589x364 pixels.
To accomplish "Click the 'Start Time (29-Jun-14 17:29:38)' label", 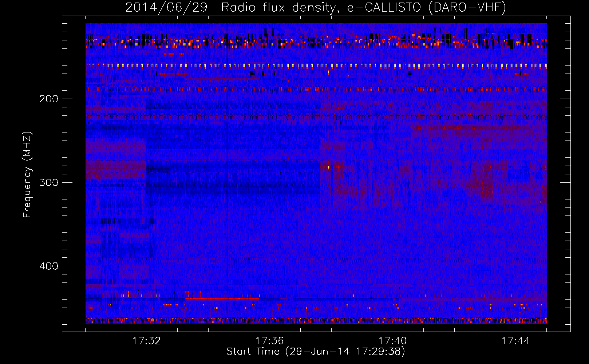I will (316, 352).
